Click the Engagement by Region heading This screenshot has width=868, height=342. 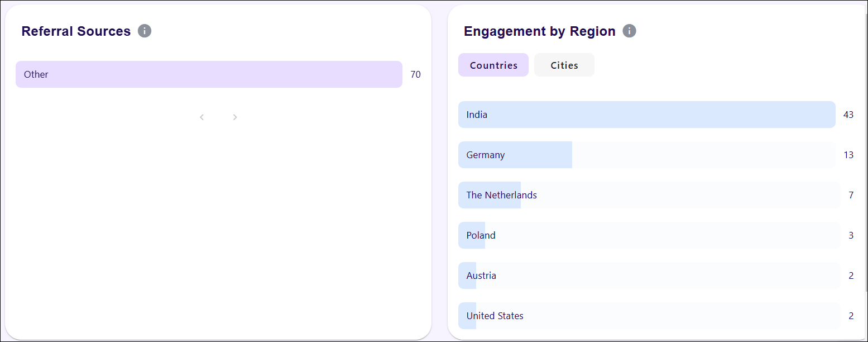tap(539, 31)
